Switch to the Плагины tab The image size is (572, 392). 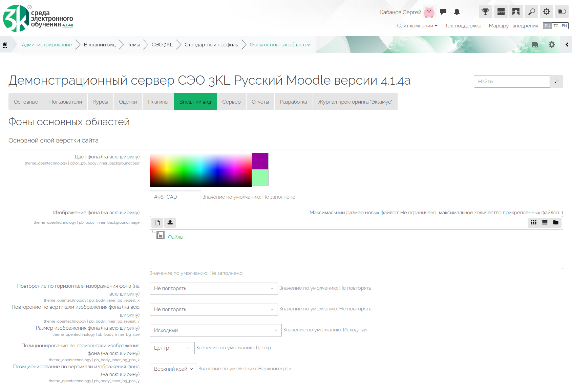(x=158, y=102)
